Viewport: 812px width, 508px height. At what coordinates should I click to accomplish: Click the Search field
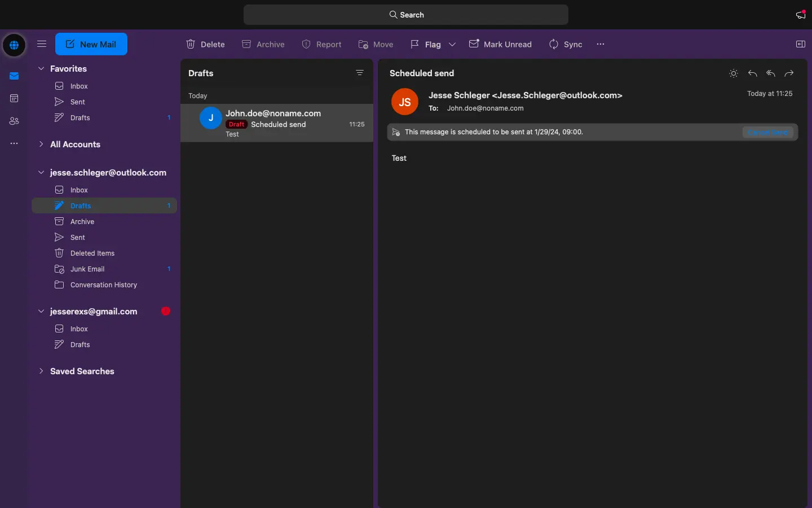click(x=406, y=15)
